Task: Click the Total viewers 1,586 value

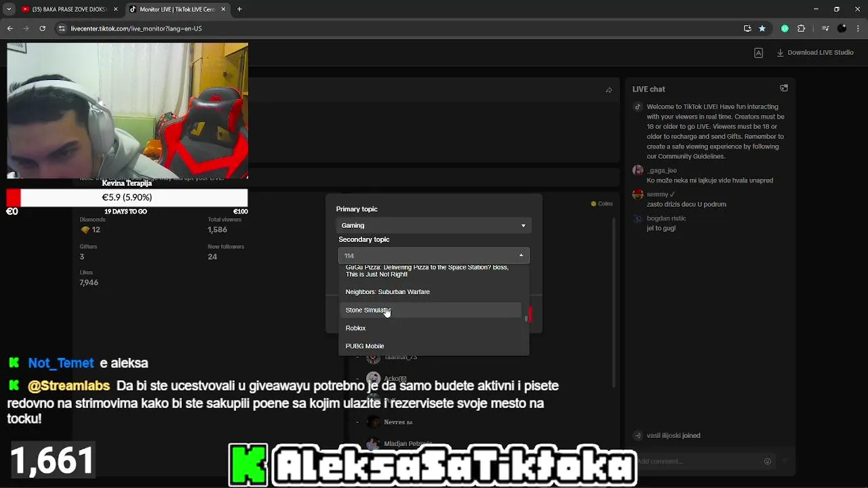Action: point(217,230)
